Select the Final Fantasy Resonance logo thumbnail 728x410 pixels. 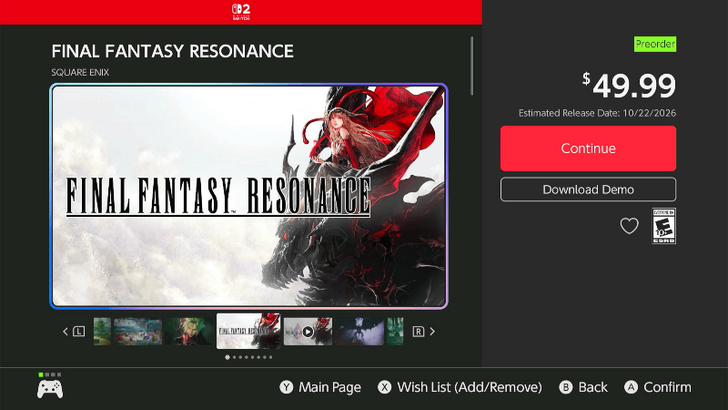(248, 331)
